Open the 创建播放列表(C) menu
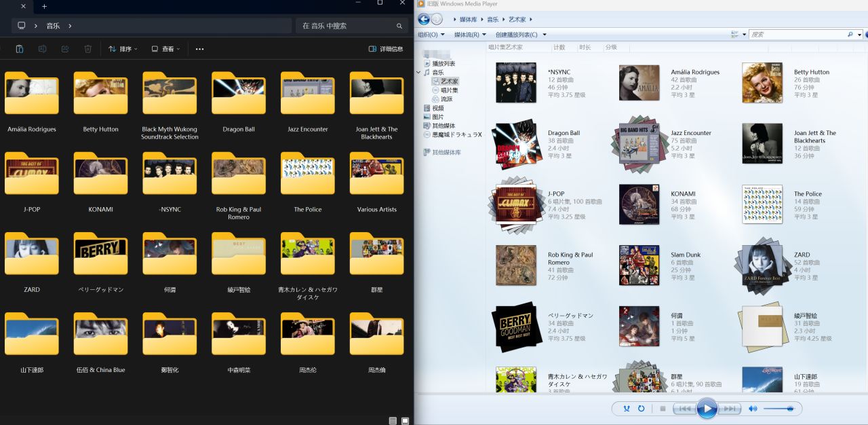This screenshot has width=868, height=425. pos(517,35)
